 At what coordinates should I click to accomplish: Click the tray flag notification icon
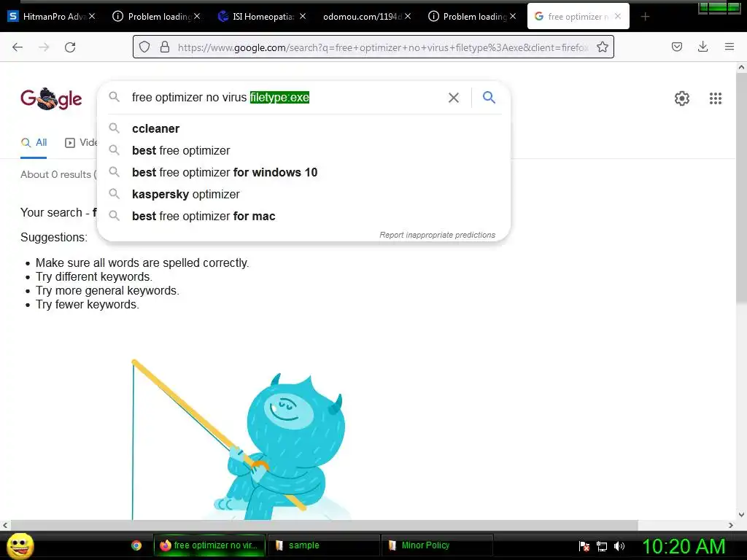[584, 546]
